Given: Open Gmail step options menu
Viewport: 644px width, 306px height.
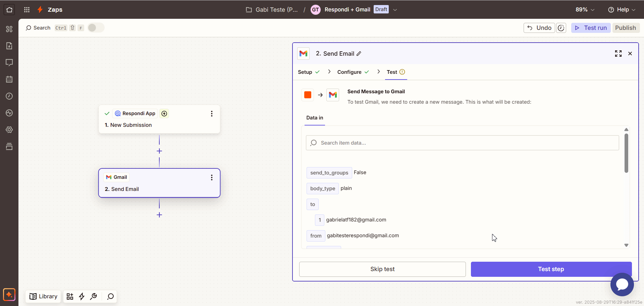Looking at the screenshot, I should (212, 177).
